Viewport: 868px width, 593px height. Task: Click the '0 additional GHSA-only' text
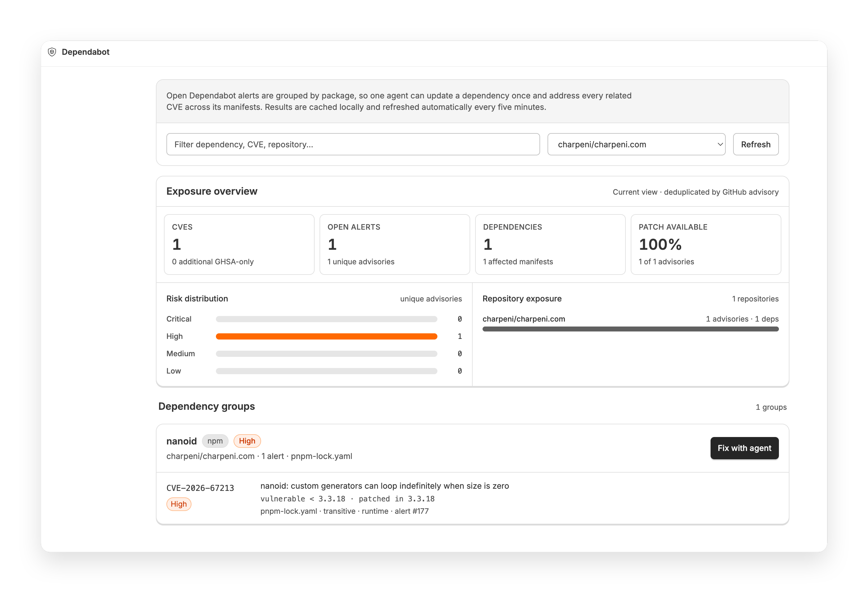[213, 262]
